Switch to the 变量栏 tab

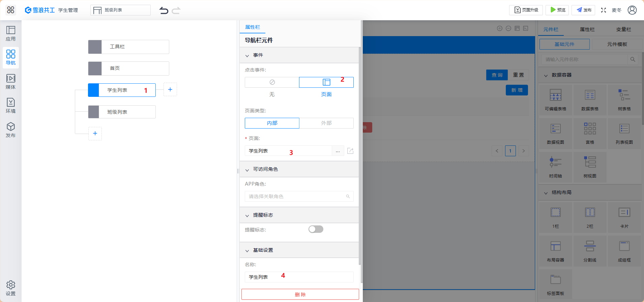pos(624,29)
